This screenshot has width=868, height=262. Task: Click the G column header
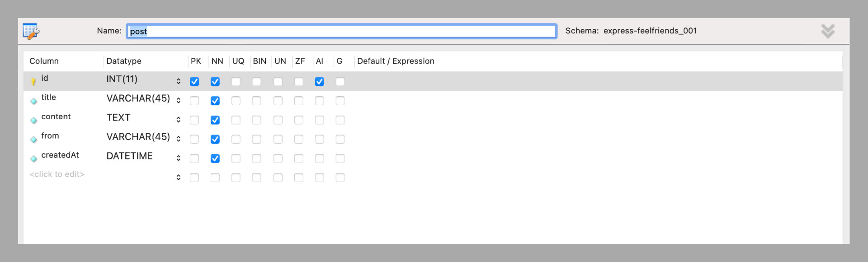(x=340, y=61)
